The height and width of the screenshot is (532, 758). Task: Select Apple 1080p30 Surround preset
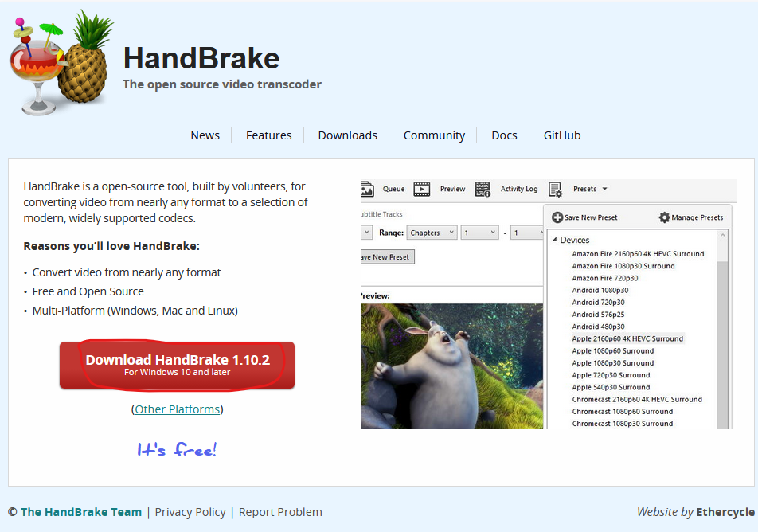click(x=612, y=362)
